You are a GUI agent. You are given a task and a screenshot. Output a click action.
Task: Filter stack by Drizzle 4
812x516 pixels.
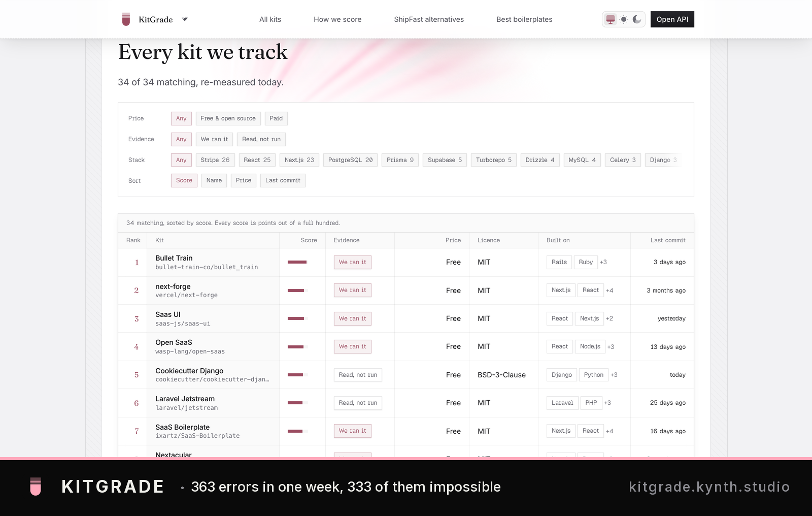pyautogui.click(x=540, y=160)
